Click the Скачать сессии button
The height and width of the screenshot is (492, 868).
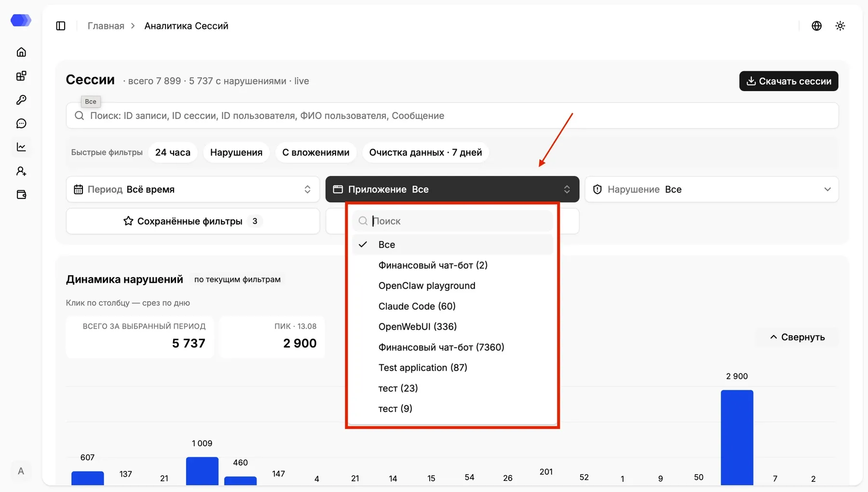788,81
